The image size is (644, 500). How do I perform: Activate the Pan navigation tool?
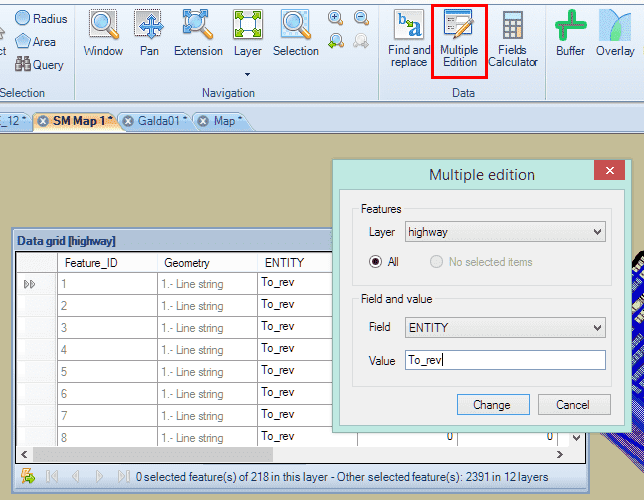[149, 33]
